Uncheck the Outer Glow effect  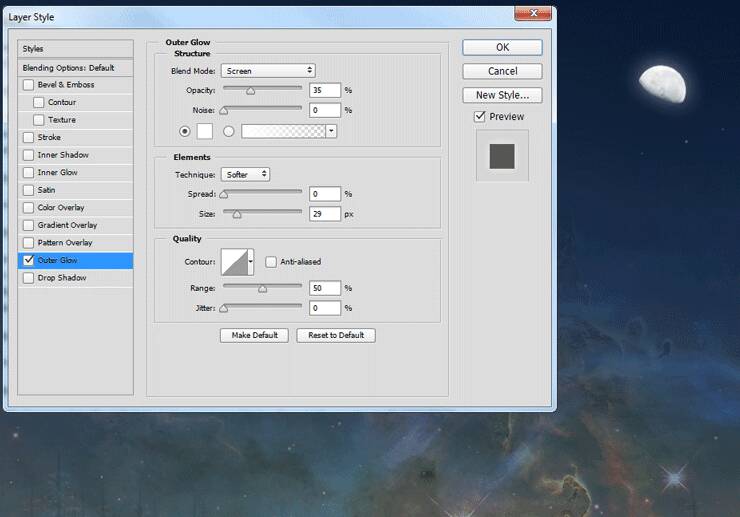[28, 261]
